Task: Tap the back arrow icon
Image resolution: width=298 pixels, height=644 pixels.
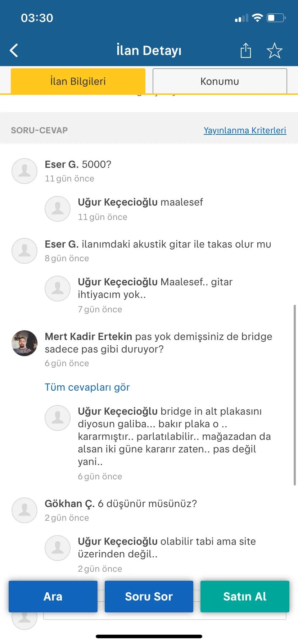Action: tap(14, 51)
